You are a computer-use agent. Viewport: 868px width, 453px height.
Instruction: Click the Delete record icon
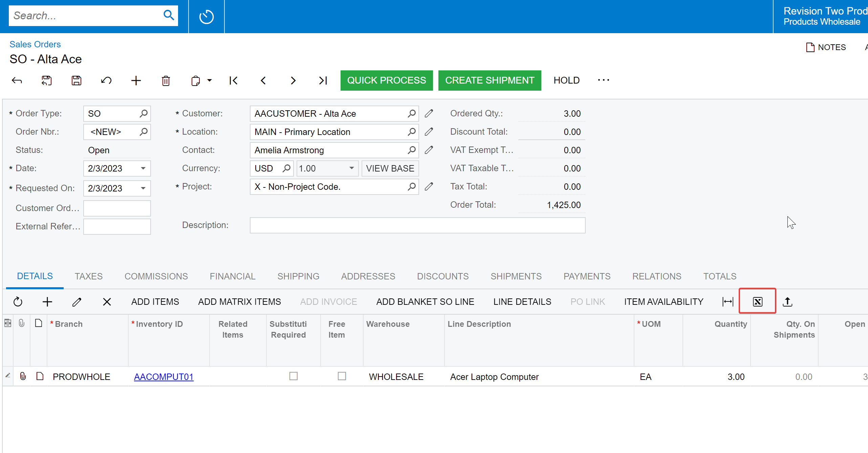(166, 80)
